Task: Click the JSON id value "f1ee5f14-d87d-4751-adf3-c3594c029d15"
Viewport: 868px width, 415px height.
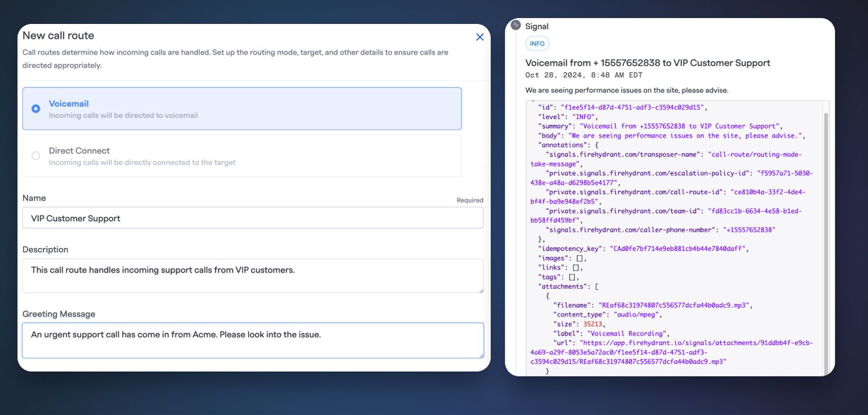Action: tap(634, 107)
